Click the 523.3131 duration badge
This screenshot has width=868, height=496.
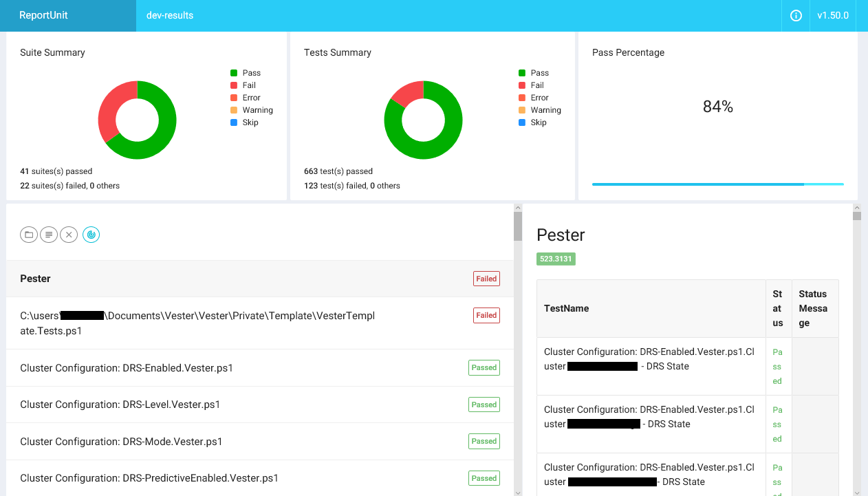tap(556, 259)
